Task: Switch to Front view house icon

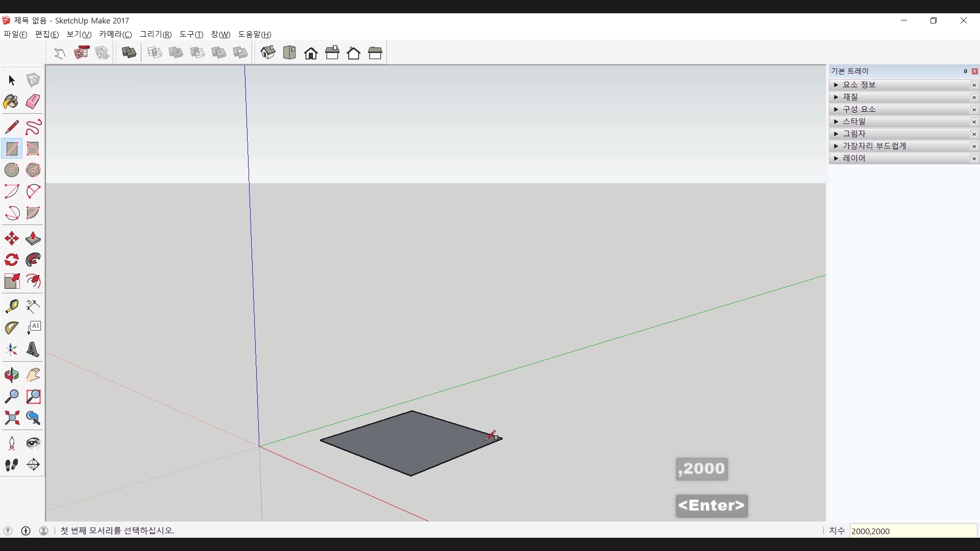Action: [311, 53]
